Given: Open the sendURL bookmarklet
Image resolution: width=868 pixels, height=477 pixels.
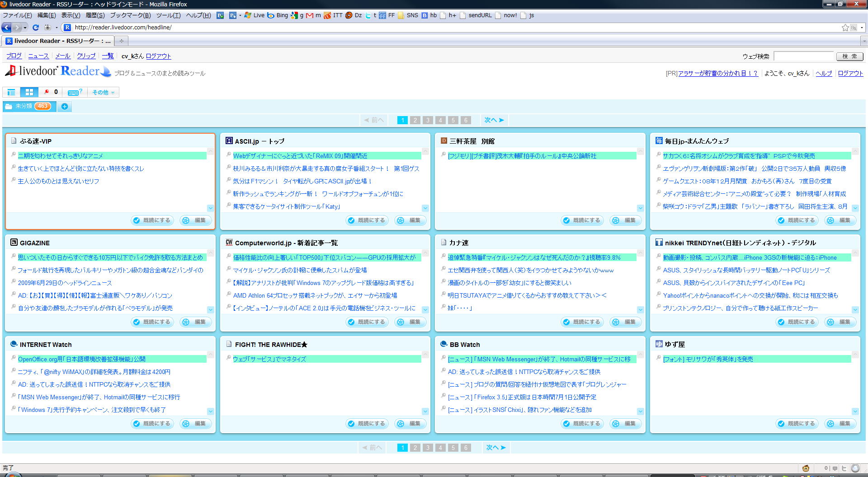Looking at the screenshot, I should coord(476,15).
